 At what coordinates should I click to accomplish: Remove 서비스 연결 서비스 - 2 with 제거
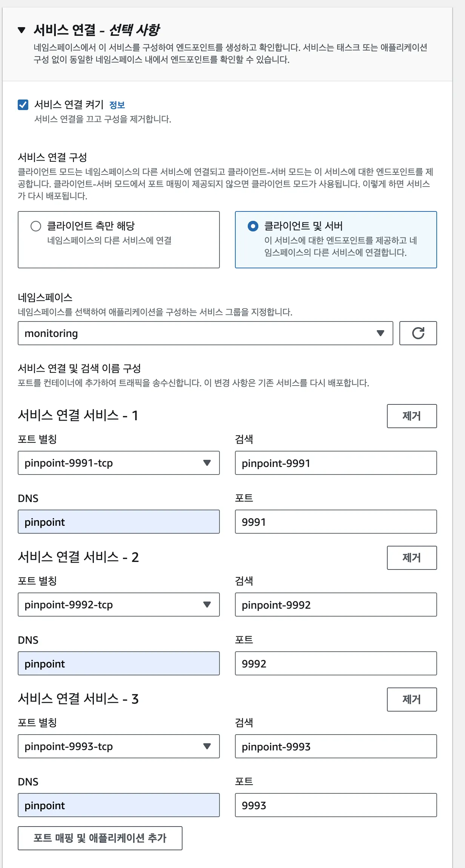pos(411,558)
